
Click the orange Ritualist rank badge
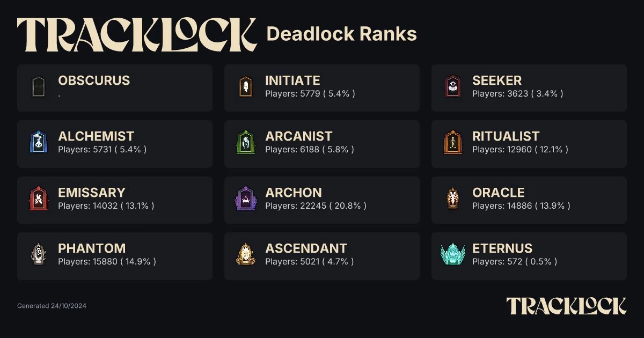[x=452, y=143]
